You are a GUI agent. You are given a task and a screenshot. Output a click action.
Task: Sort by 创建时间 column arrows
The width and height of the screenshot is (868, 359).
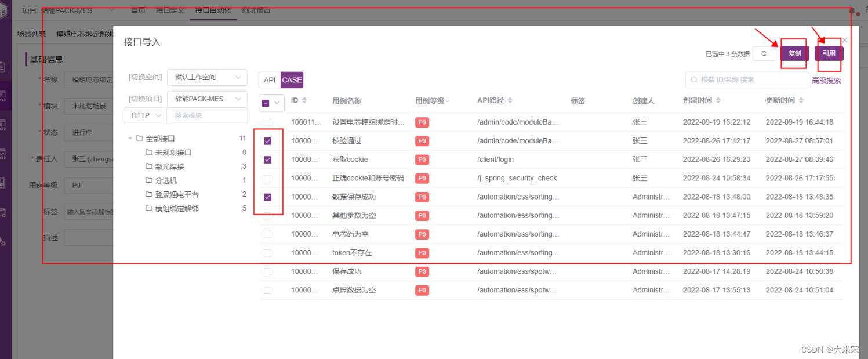(x=718, y=100)
